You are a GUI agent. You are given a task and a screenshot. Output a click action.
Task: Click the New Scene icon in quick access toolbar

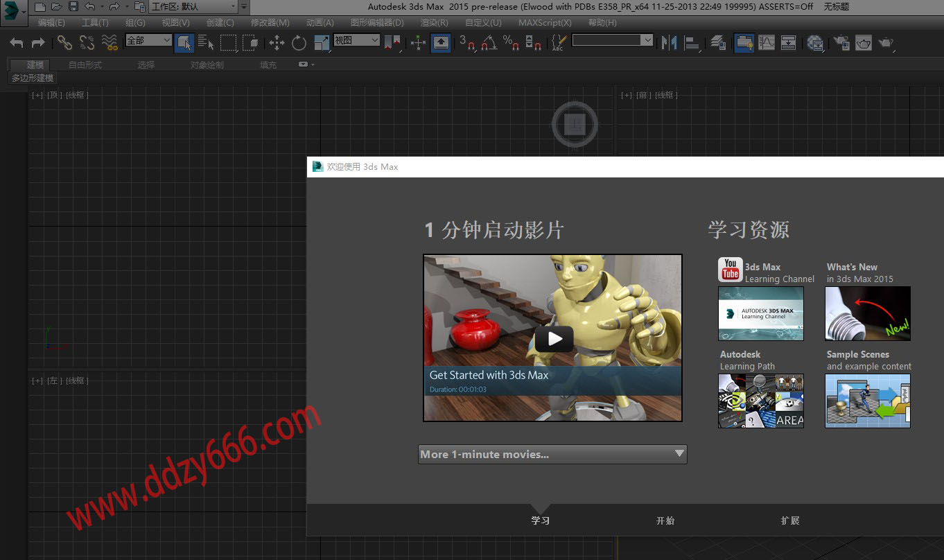pos(40,7)
